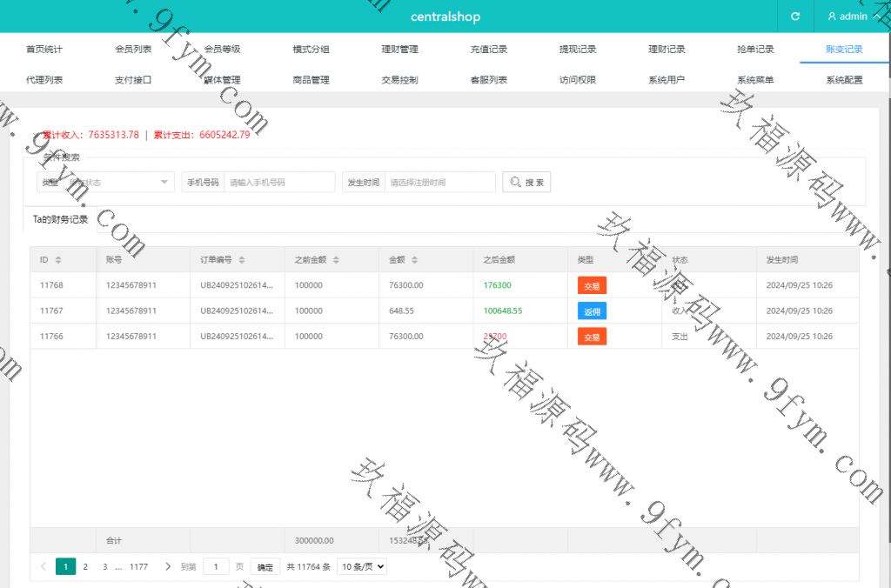Click the orange 交易 tag in row 11768
This screenshot has width=891, height=588.
592,285
